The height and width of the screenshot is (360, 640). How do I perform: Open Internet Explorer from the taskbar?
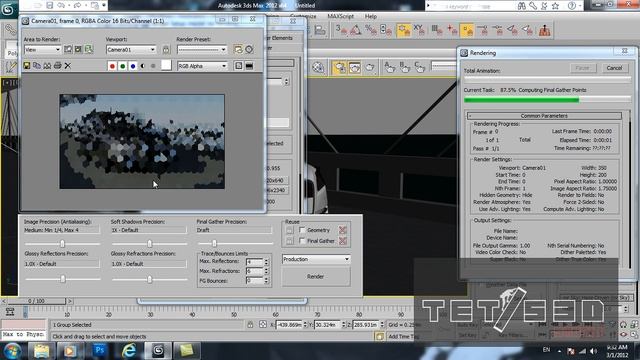pyautogui.click(x=129, y=351)
